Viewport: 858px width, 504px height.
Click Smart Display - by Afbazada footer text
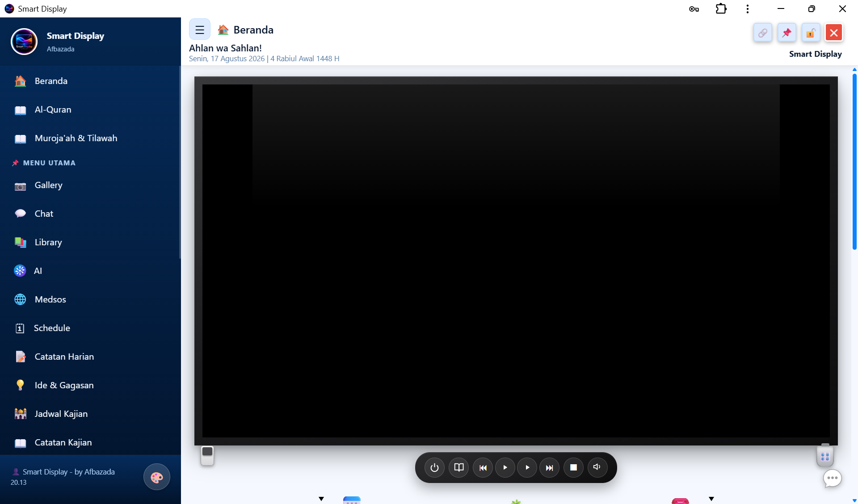(x=69, y=472)
